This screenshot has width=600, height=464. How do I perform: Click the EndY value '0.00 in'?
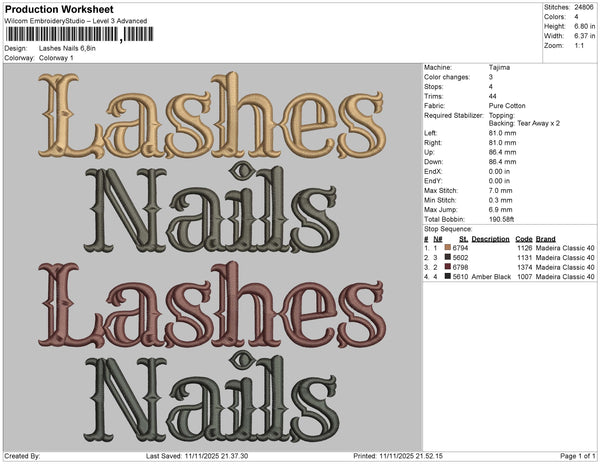click(x=499, y=181)
